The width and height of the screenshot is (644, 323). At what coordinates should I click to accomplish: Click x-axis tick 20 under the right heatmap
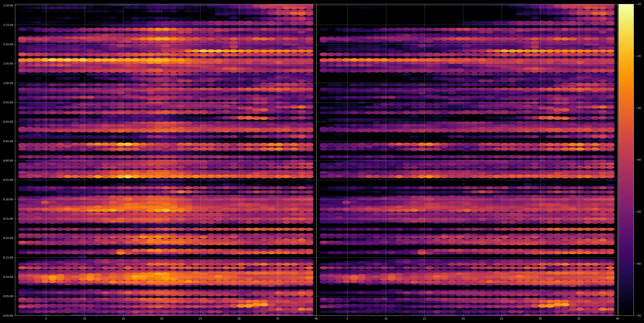point(463,319)
